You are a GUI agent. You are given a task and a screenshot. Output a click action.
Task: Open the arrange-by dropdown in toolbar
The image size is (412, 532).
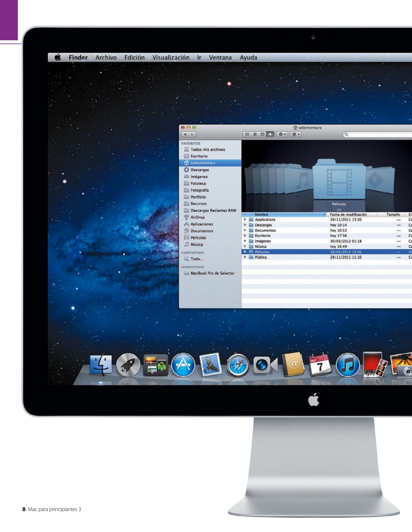pyautogui.click(x=296, y=134)
